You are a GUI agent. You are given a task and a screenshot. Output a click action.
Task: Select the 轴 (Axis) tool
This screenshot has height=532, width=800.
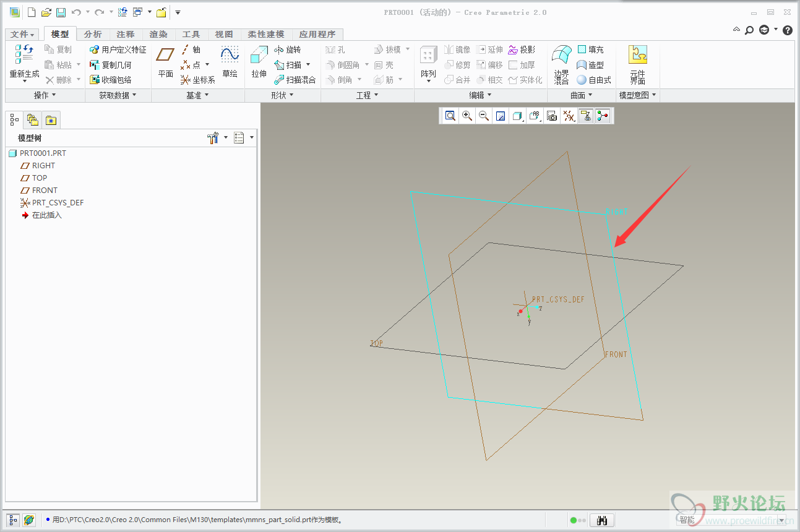click(x=191, y=49)
